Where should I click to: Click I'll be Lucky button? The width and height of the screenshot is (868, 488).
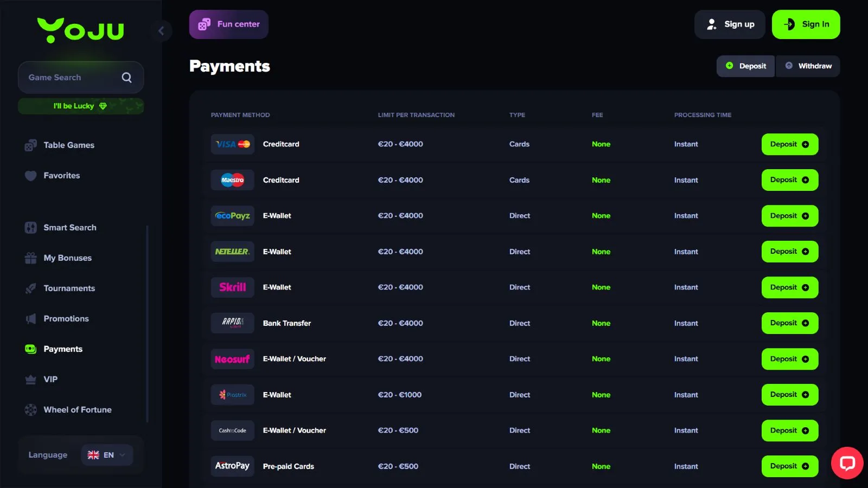[80, 106]
